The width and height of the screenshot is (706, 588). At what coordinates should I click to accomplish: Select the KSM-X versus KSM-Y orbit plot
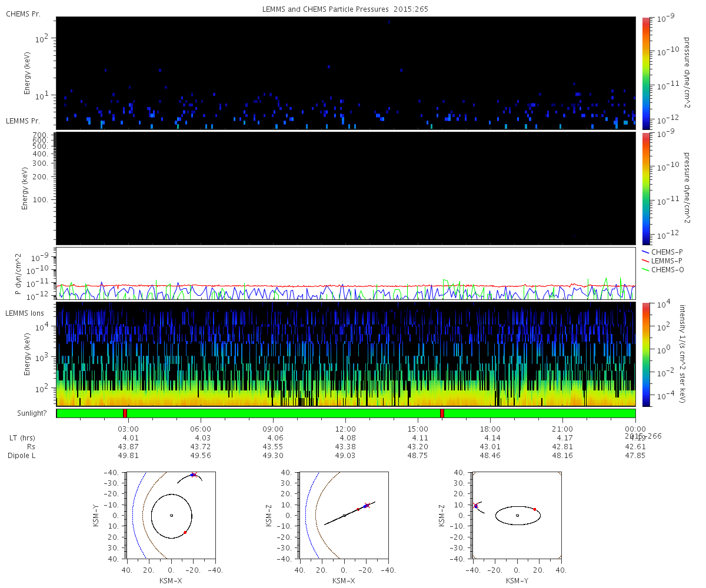(171, 515)
